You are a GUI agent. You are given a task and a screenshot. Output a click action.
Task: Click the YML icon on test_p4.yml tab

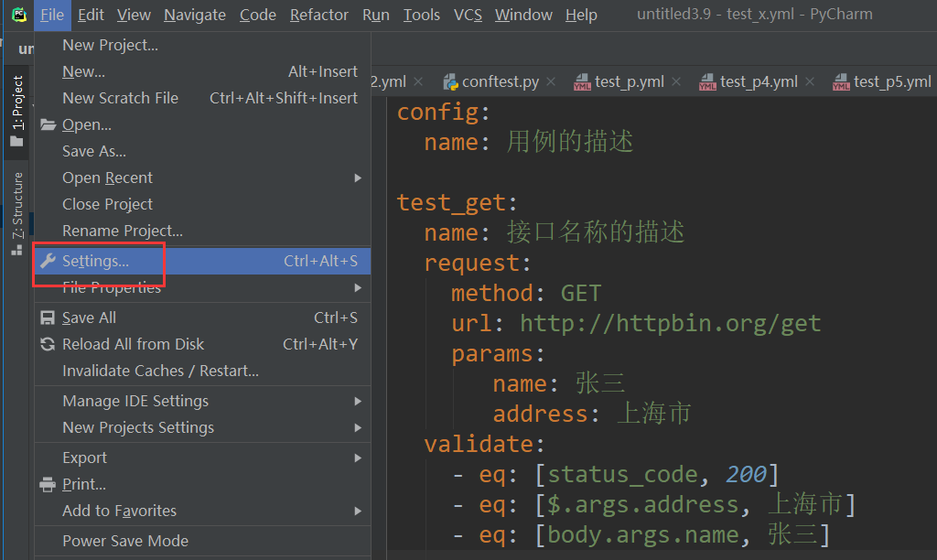pos(707,81)
